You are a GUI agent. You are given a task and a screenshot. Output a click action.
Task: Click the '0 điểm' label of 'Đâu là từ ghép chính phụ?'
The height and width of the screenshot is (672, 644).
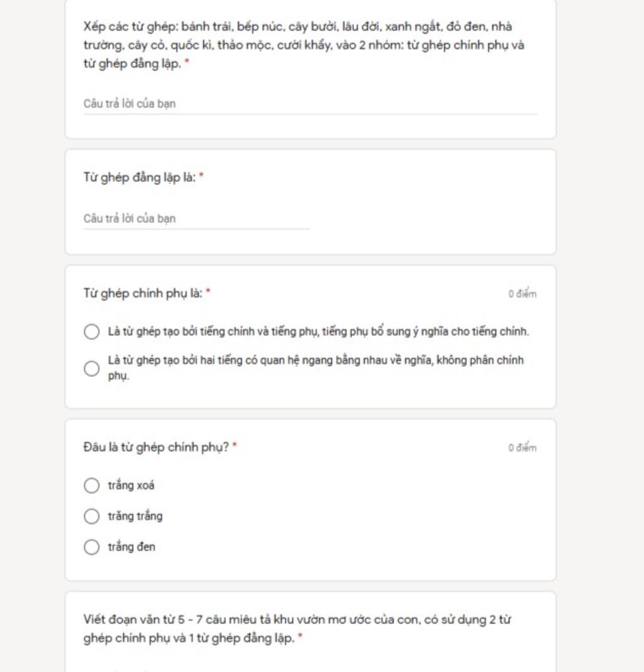click(523, 448)
